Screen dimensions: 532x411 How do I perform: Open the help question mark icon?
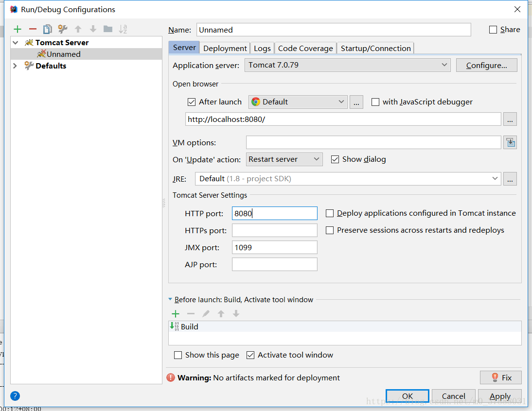[15, 396]
